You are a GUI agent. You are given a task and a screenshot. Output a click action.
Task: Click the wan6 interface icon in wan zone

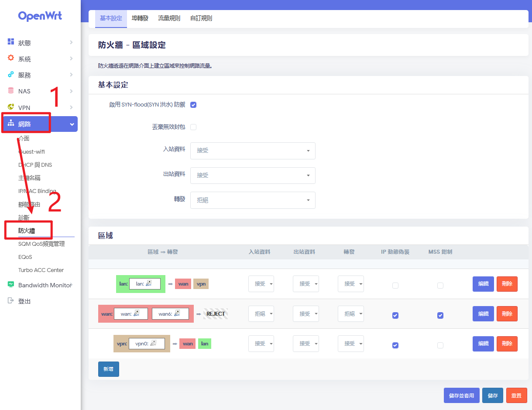(177, 314)
